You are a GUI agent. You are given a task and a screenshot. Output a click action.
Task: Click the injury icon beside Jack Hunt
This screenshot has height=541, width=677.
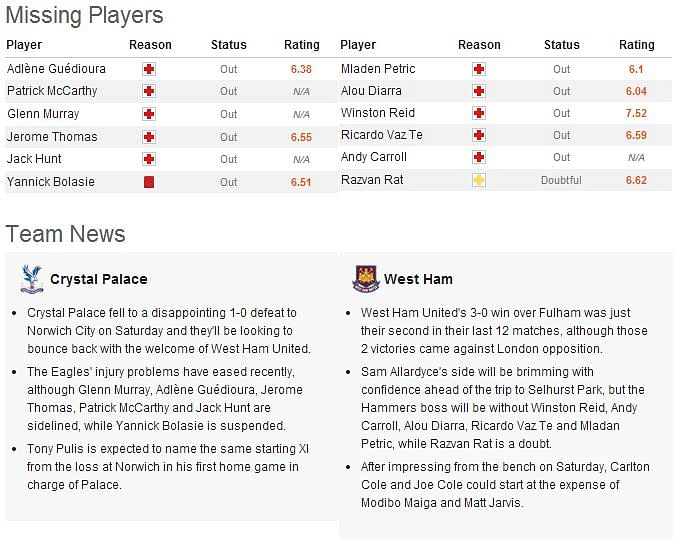click(x=149, y=159)
